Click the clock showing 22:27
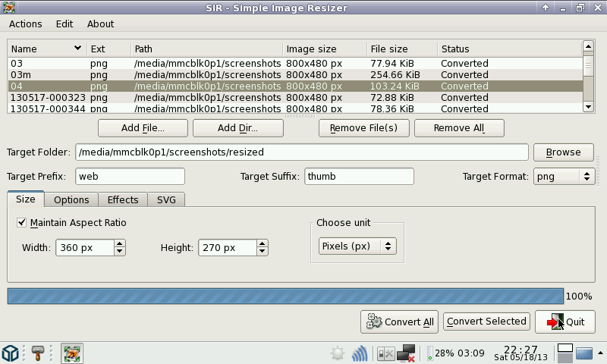Image resolution: width=607 pixels, height=364 pixels. (521, 353)
